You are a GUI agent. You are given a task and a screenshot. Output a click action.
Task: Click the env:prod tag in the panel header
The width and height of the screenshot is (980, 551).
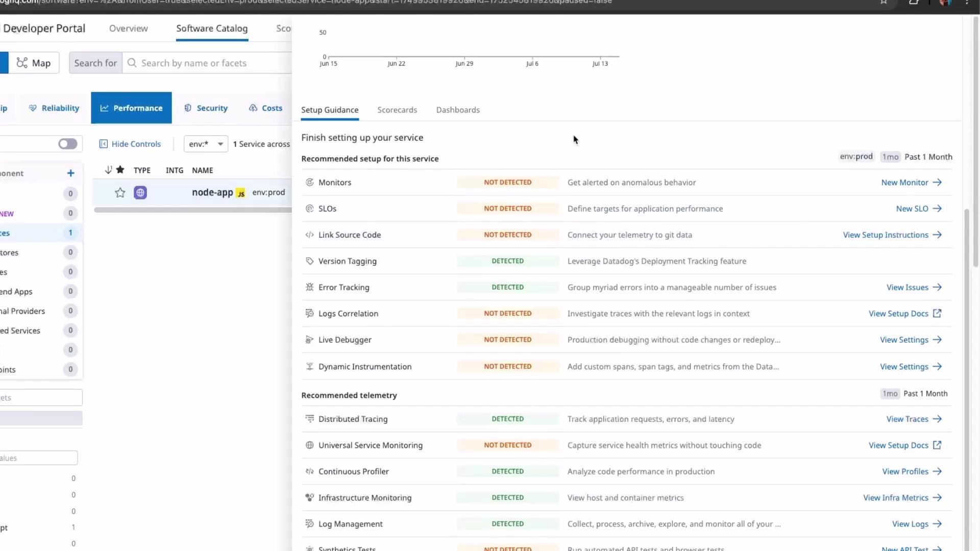point(856,156)
